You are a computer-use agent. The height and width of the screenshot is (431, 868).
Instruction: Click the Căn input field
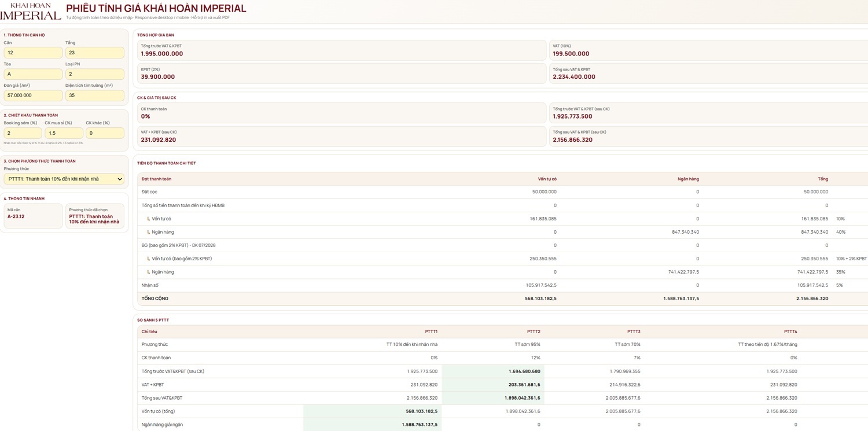click(x=33, y=53)
